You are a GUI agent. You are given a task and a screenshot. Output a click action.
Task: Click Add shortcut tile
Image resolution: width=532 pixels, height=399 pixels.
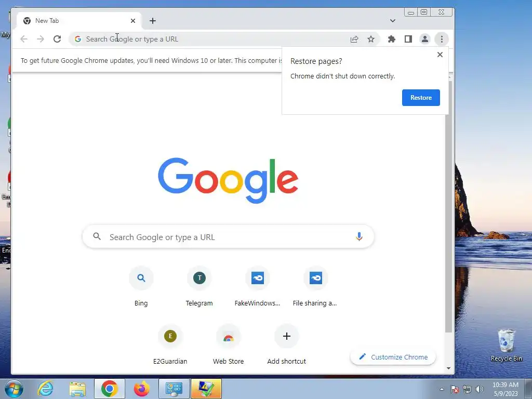(x=286, y=345)
